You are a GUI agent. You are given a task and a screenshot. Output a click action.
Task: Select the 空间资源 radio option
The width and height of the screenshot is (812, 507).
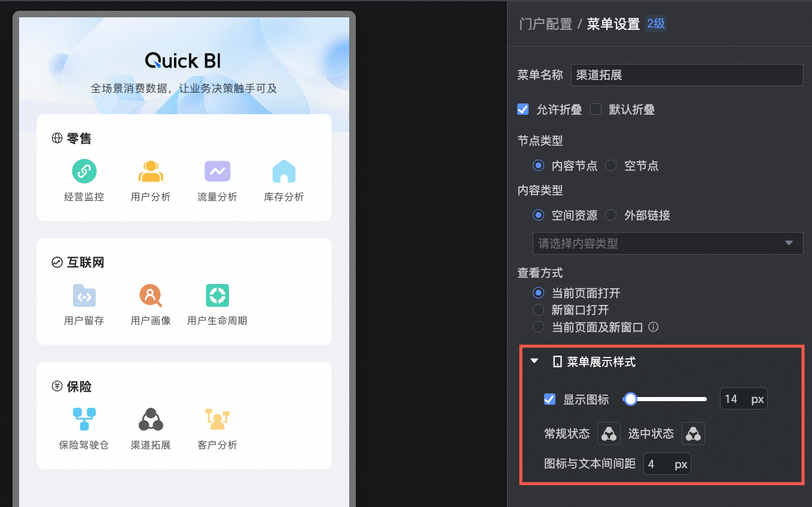(539, 215)
